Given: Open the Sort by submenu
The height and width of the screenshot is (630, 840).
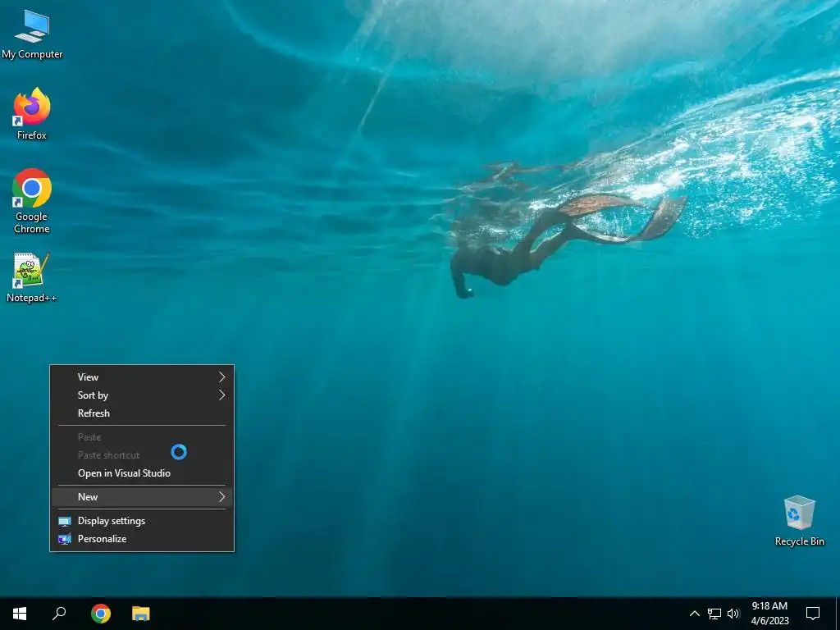Looking at the screenshot, I should pos(142,395).
